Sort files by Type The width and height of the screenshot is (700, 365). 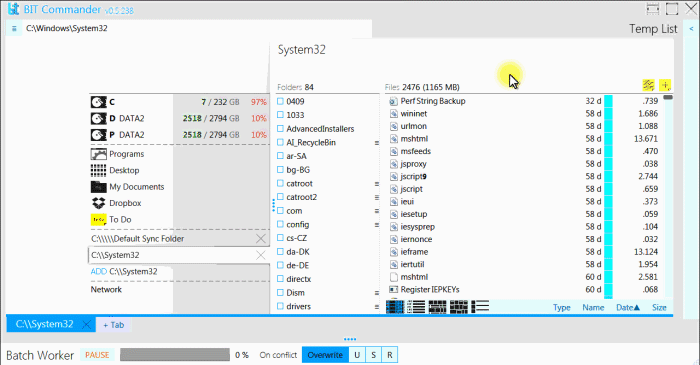pyautogui.click(x=562, y=307)
